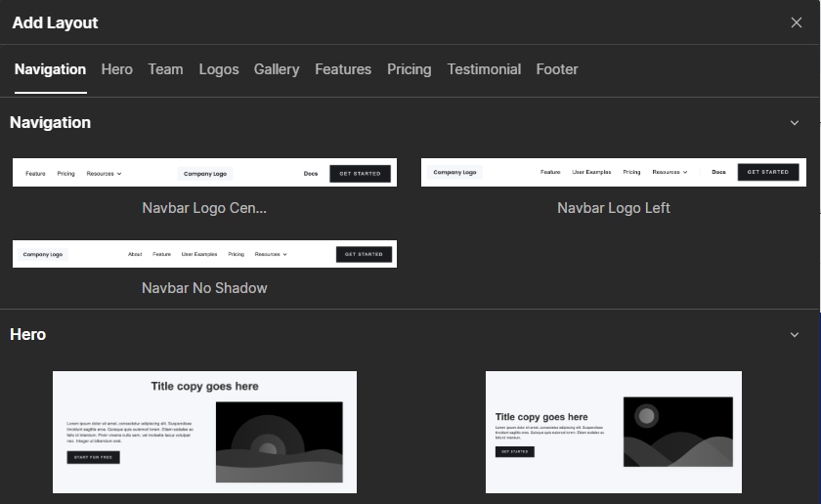Click the active Navigation tab
This screenshot has height=504, width=821.
(51, 69)
